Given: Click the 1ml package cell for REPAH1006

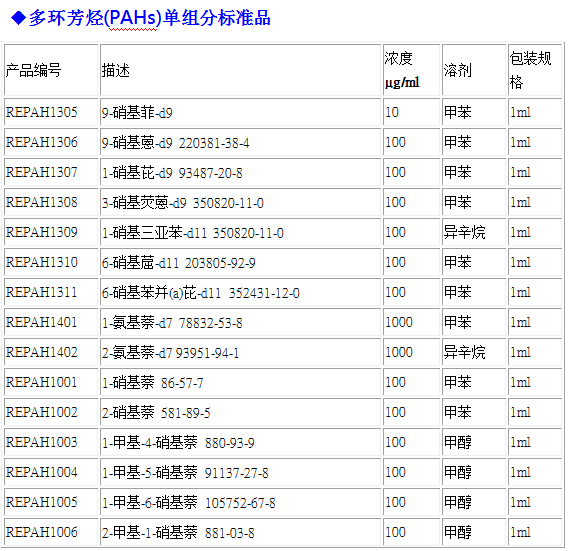Looking at the screenshot, I should pos(535,532).
